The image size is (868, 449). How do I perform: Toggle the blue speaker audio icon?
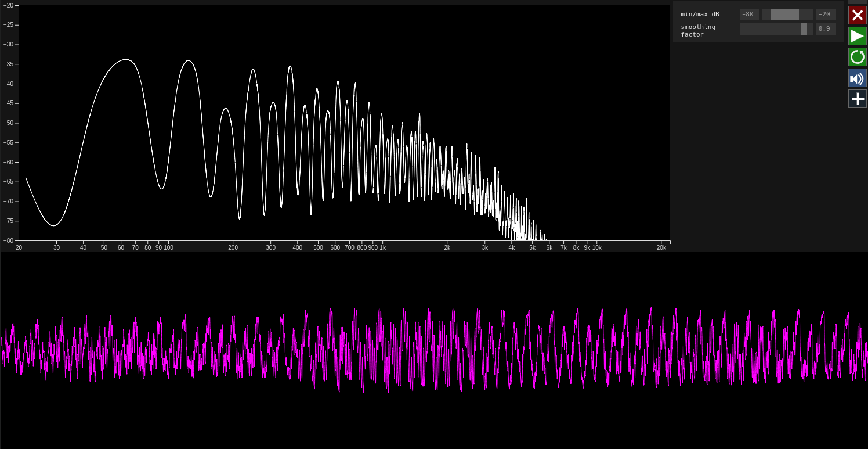858,78
